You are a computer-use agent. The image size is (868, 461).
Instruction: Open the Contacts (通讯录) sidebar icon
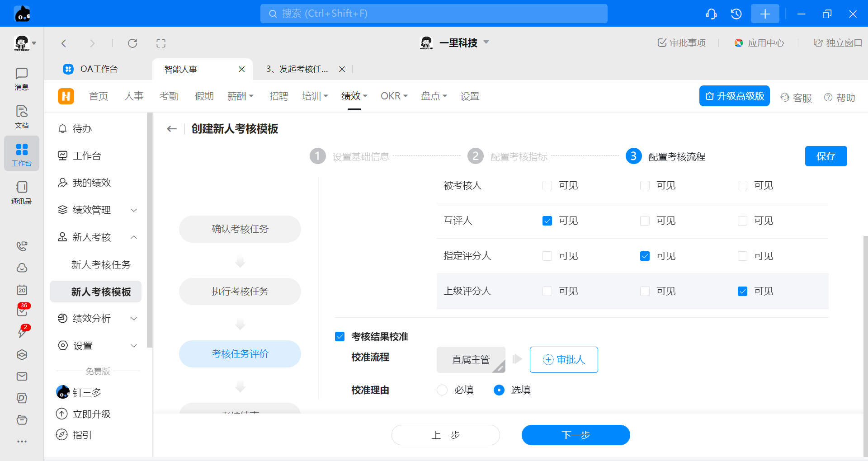coord(21,193)
